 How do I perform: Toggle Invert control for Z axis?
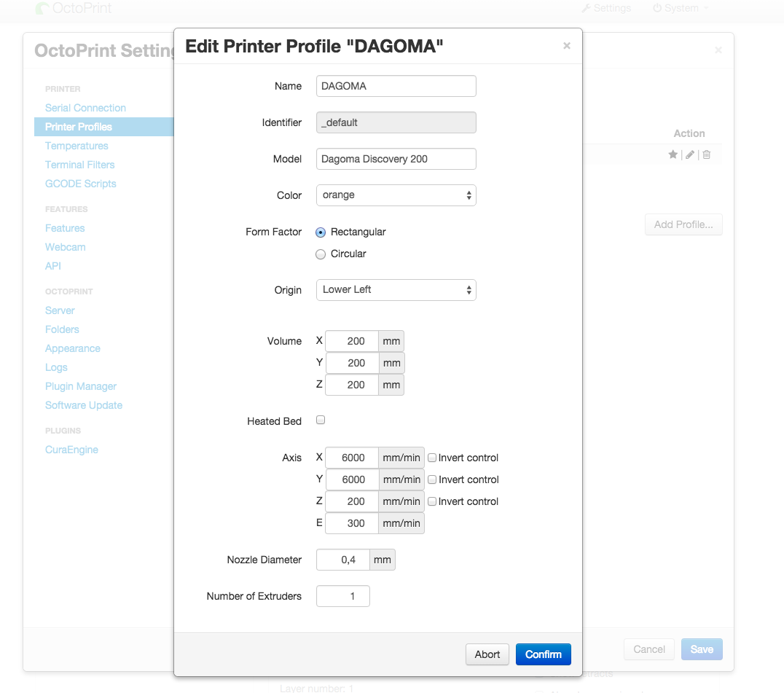click(x=432, y=501)
